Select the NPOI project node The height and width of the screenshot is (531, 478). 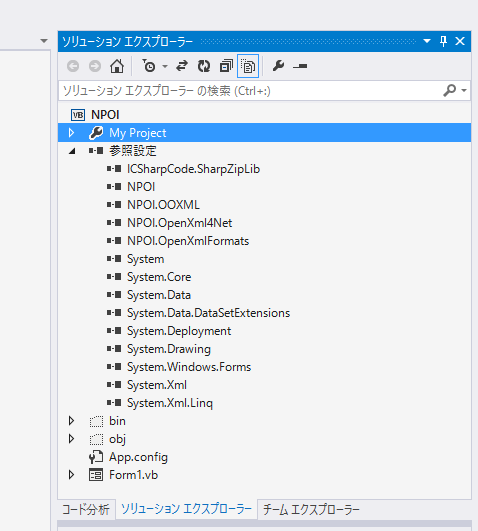[x=105, y=115]
